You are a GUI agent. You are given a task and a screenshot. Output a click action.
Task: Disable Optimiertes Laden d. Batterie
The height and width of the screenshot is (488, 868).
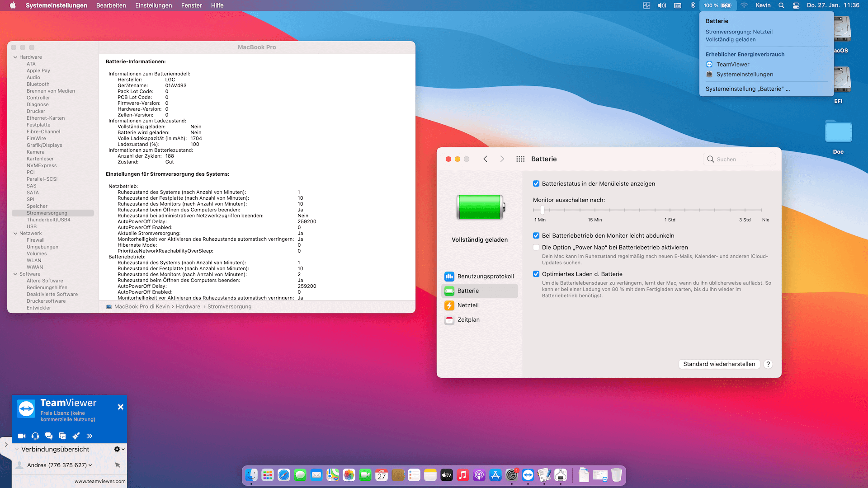536,274
